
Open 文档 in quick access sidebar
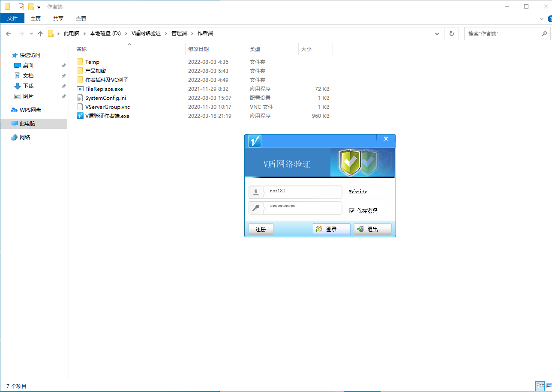(28, 76)
